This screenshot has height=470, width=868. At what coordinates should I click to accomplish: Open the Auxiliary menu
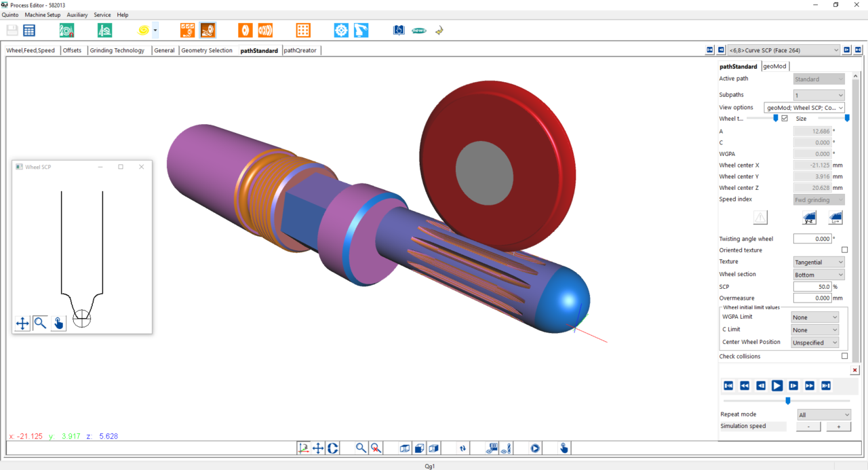coord(77,14)
